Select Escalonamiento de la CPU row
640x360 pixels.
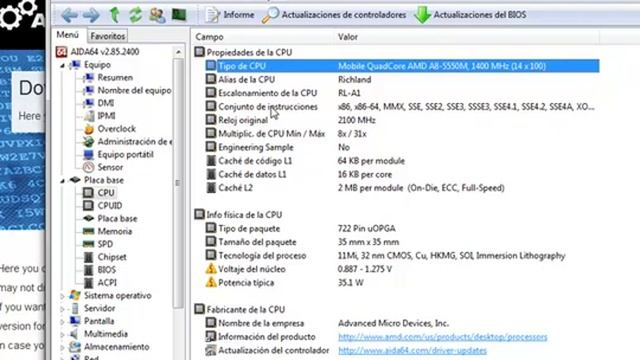coord(402,93)
